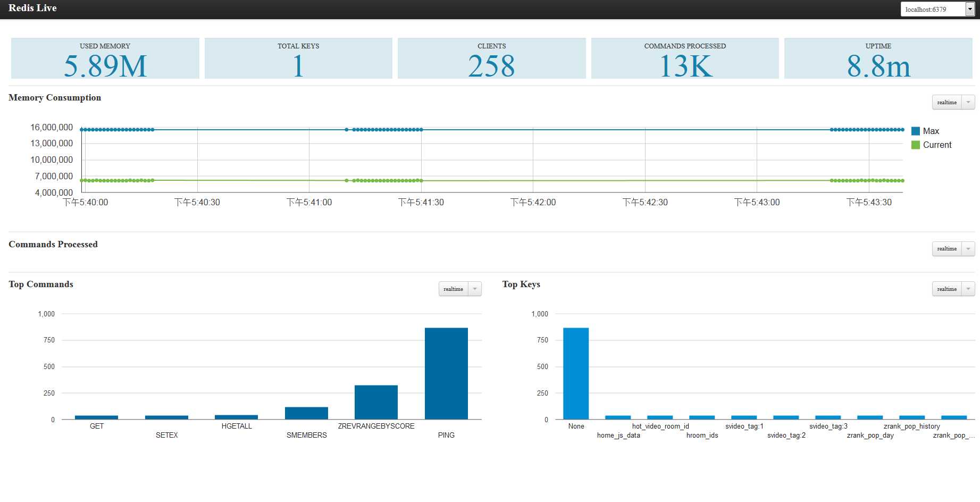Select the SMEMBERS bar

pos(306,413)
